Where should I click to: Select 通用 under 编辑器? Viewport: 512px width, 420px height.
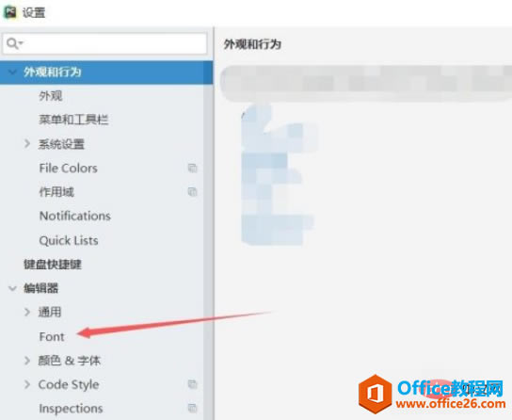50,313
